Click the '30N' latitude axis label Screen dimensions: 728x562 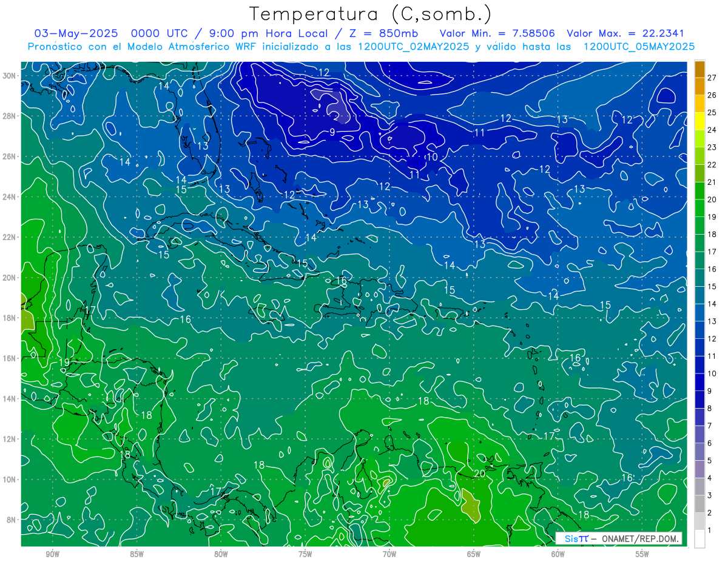pyautogui.click(x=10, y=76)
